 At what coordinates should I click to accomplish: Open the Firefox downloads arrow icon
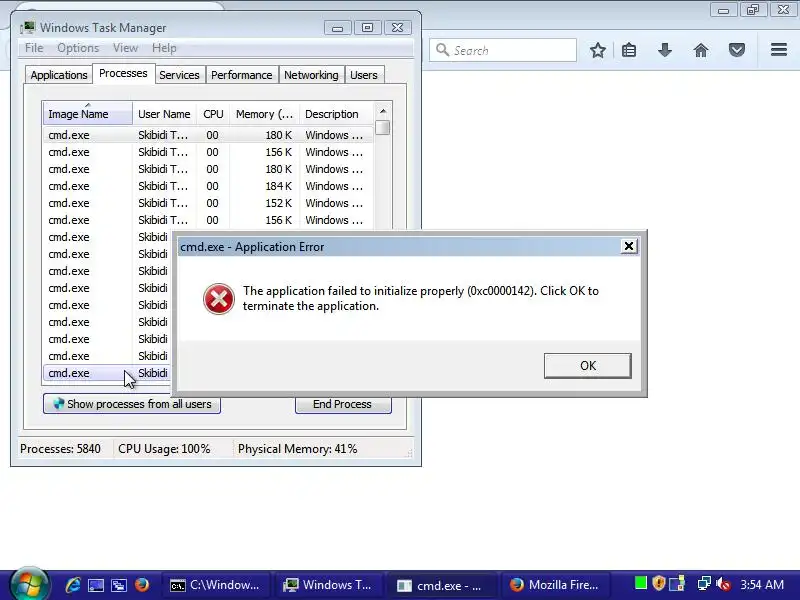coord(664,50)
